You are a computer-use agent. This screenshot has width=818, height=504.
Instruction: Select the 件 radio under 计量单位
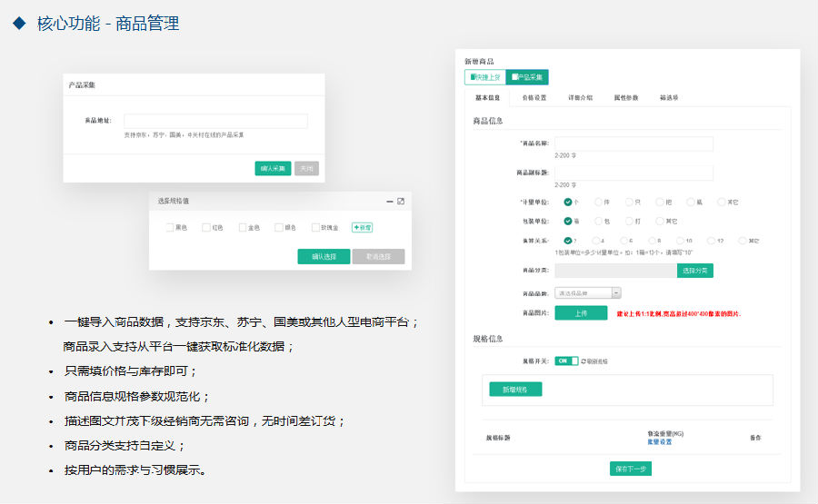click(598, 202)
